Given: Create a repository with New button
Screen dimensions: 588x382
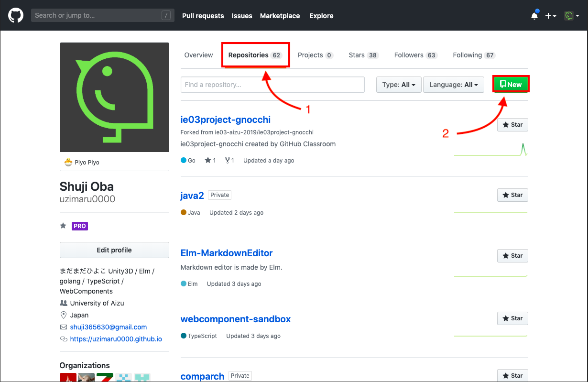Looking at the screenshot, I should (x=511, y=85).
